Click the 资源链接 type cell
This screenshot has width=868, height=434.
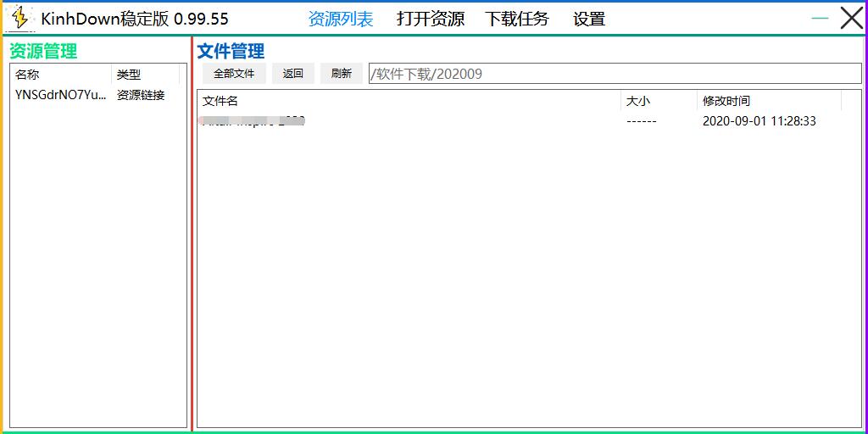[141, 96]
